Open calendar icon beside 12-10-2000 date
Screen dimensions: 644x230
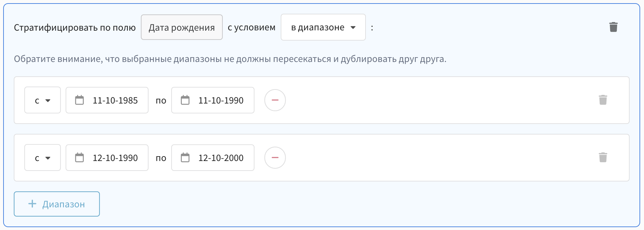click(185, 158)
